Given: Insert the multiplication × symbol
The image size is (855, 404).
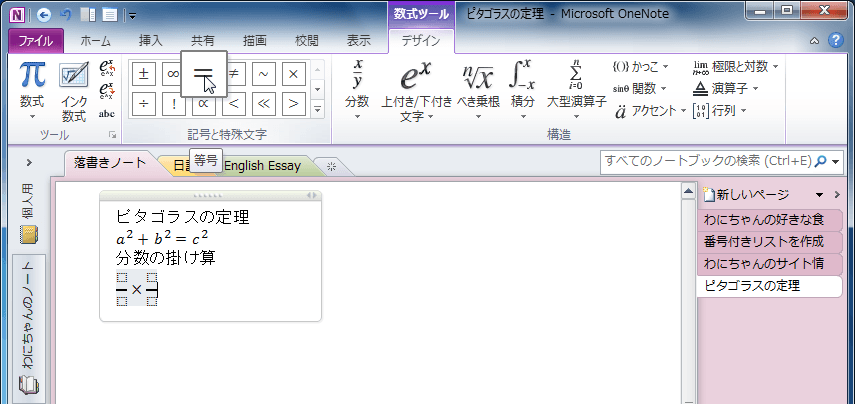Looking at the screenshot, I should [294, 74].
